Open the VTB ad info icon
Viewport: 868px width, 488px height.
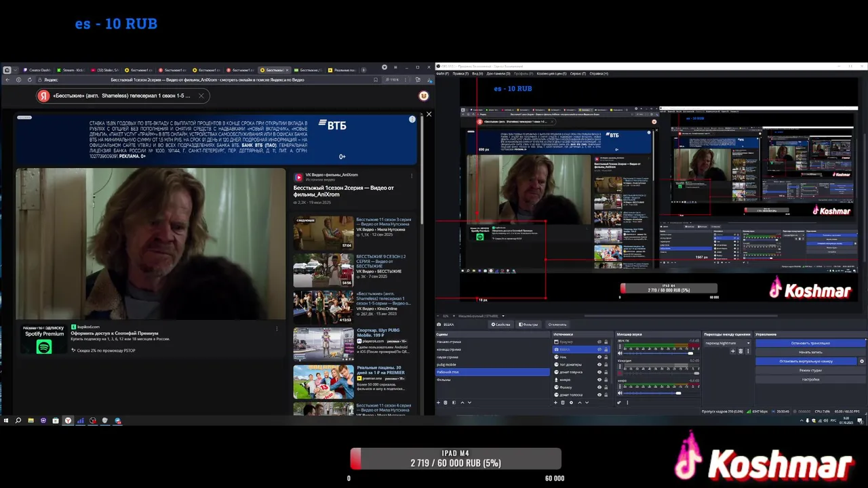(x=412, y=119)
